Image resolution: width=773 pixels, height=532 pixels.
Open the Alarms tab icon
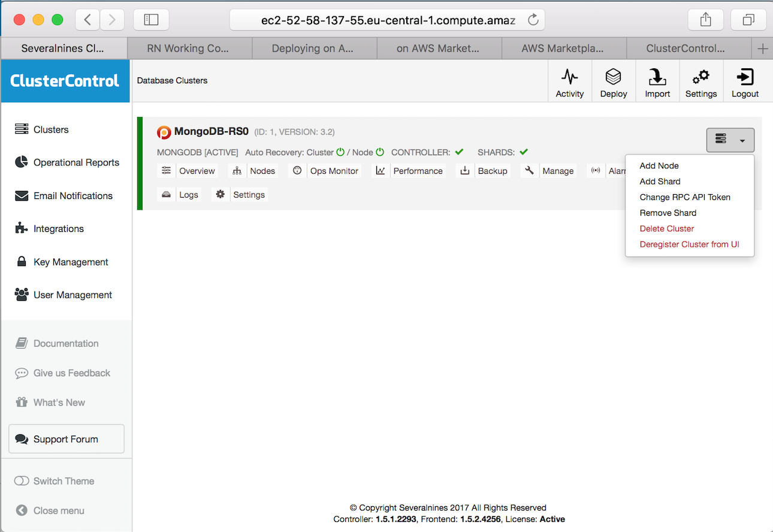click(596, 171)
